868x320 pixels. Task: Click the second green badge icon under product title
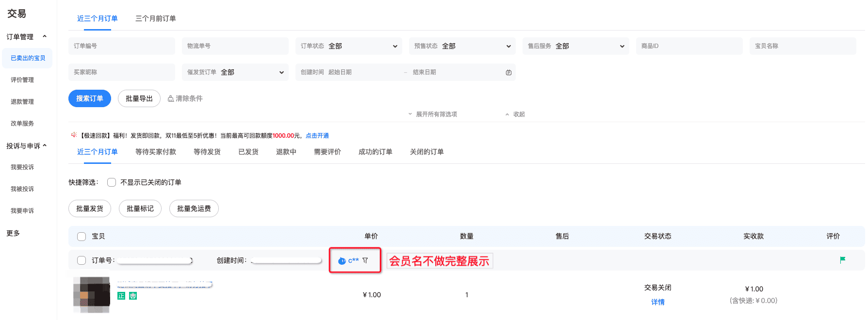click(x=133, y=296)
